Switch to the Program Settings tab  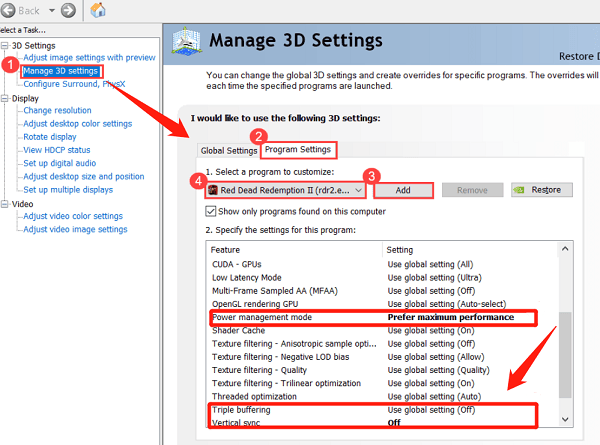298,150
